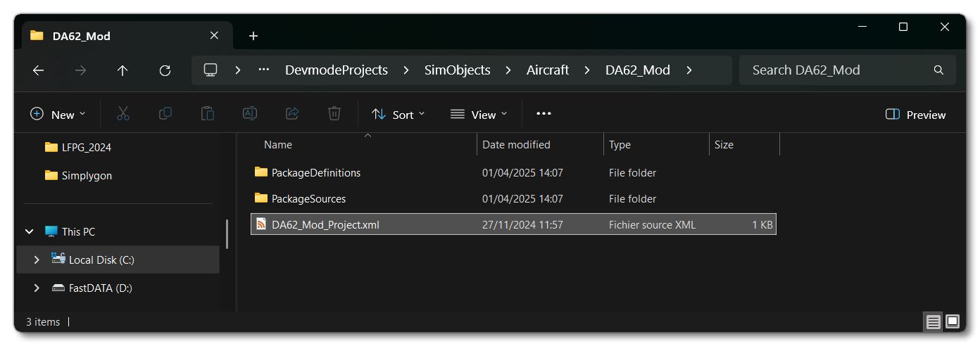Select the PackageDefinitions folder name

[x=316, y=172]
